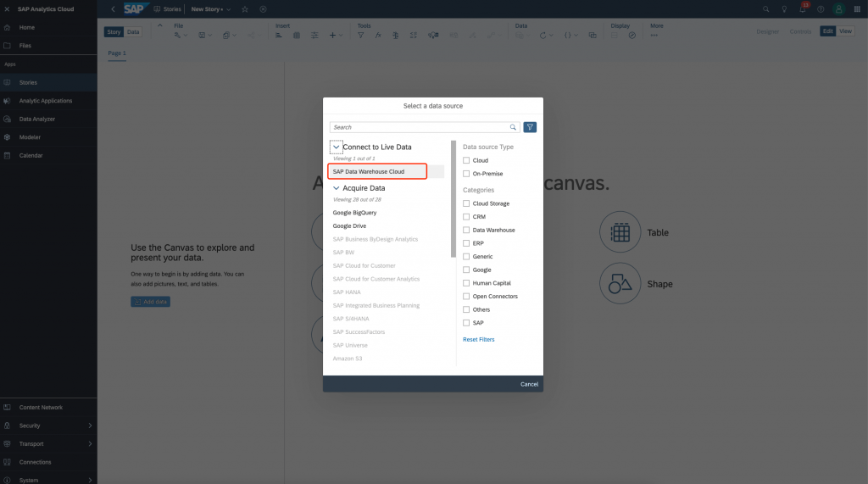Open notifications bell with red badge
Viewport: 868px width, 484px height.
[802, 8]
